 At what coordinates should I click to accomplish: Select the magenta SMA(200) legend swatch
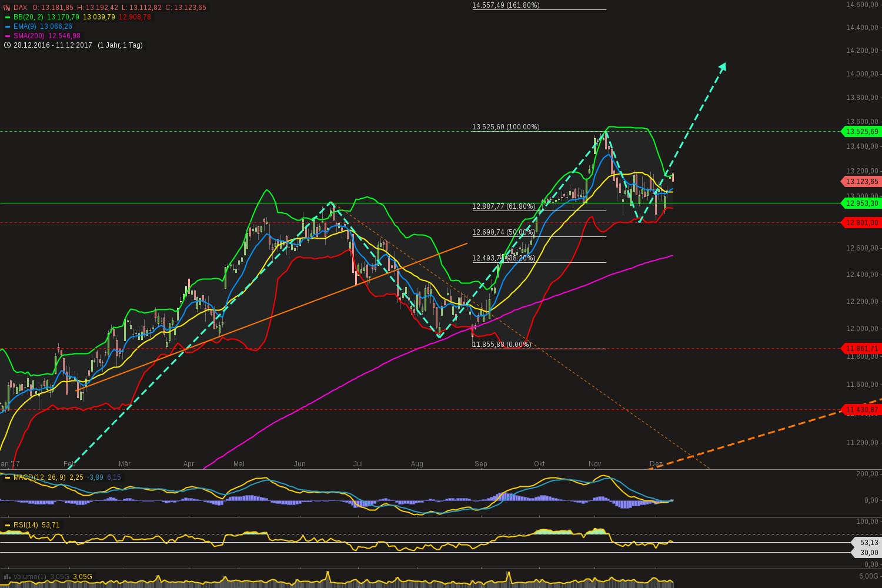click(x=8, y=36)
